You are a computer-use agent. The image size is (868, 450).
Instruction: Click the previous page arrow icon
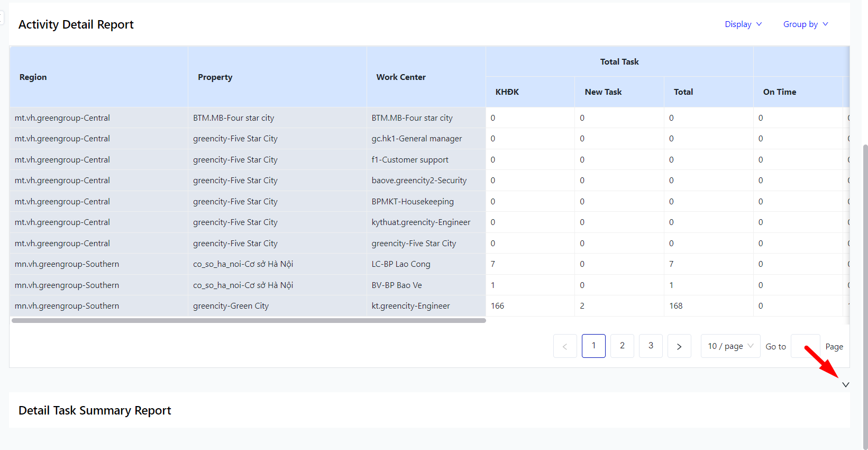tap(565, 346)
